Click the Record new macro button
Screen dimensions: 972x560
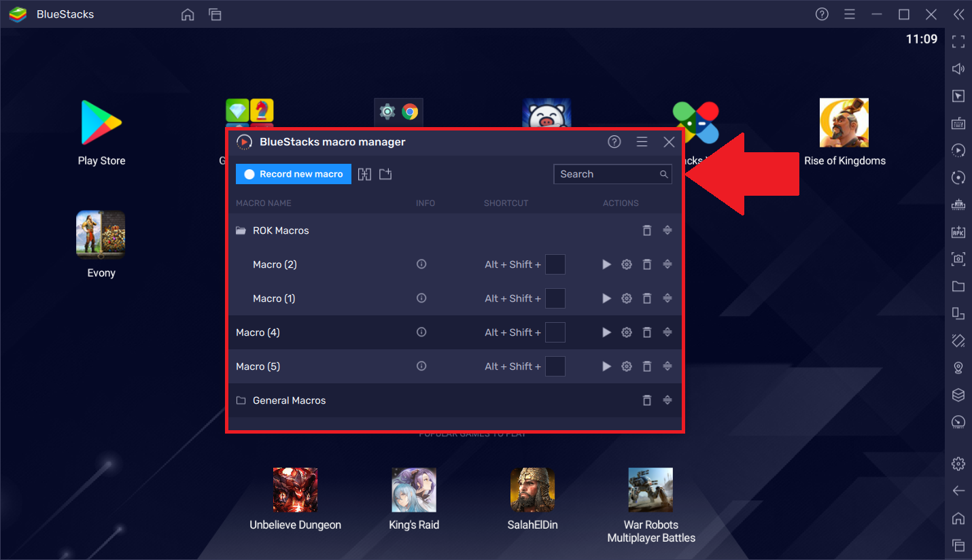pyautogui.click(x=294, y=174)
